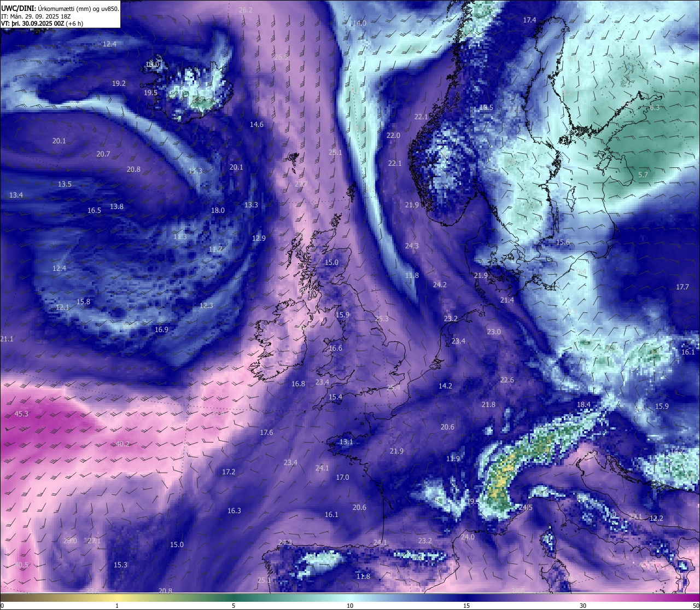Select the 50 tick on colour scale

pos(696,606)
